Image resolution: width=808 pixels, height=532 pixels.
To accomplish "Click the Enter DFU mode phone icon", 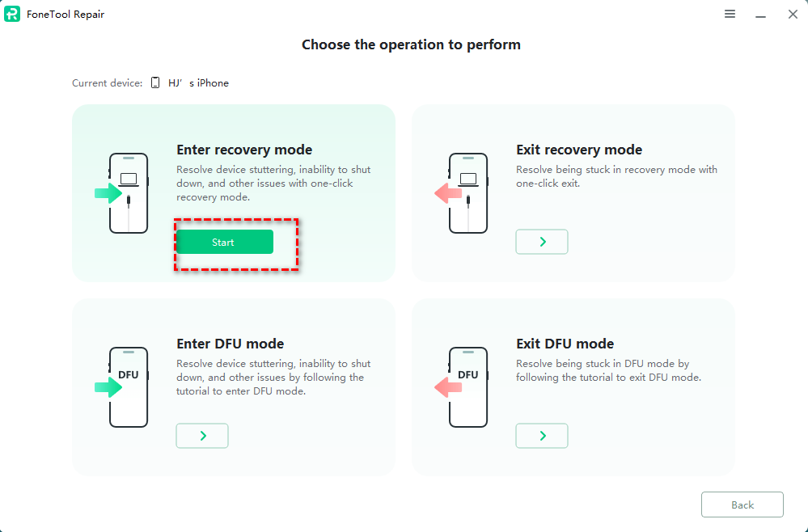I will (127, 387).
